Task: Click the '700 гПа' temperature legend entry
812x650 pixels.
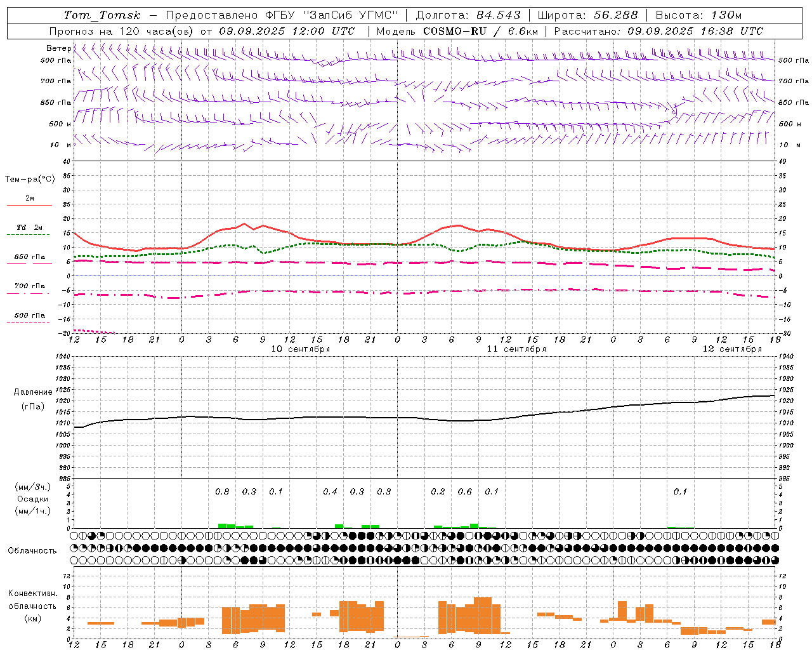Action: [30, 286]
